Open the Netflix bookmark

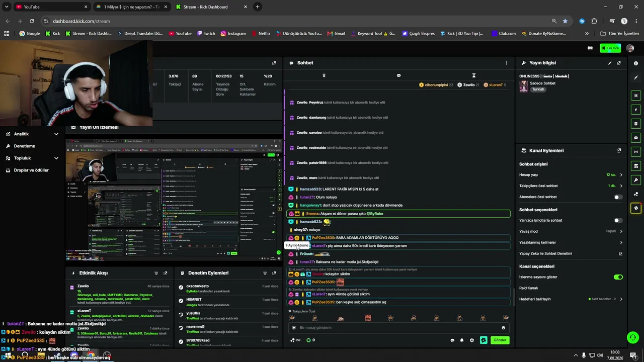[260, 34]
